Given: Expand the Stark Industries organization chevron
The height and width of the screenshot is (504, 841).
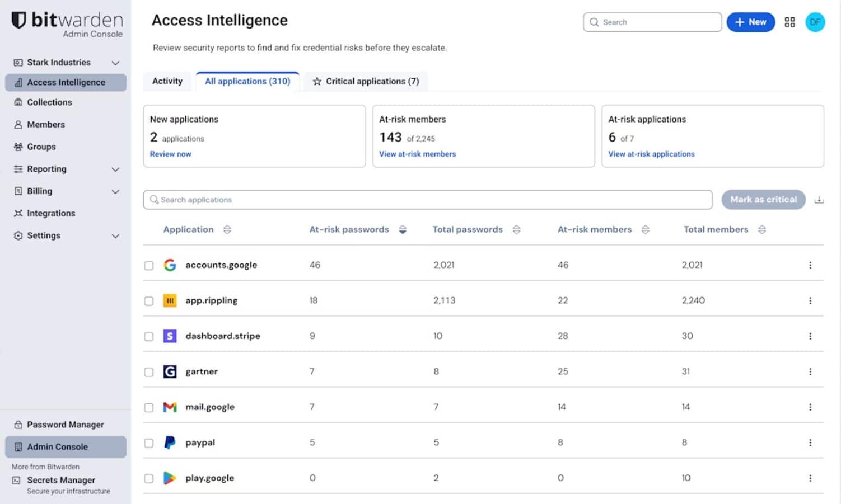Looking at the screenshot, I should 115,63.
